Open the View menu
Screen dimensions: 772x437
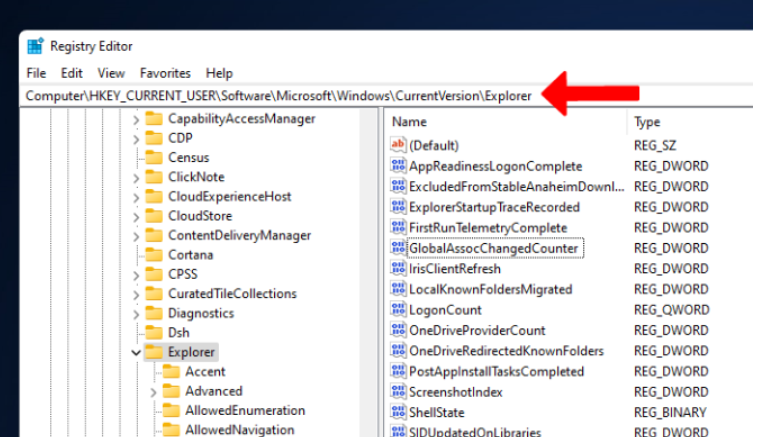111,73
